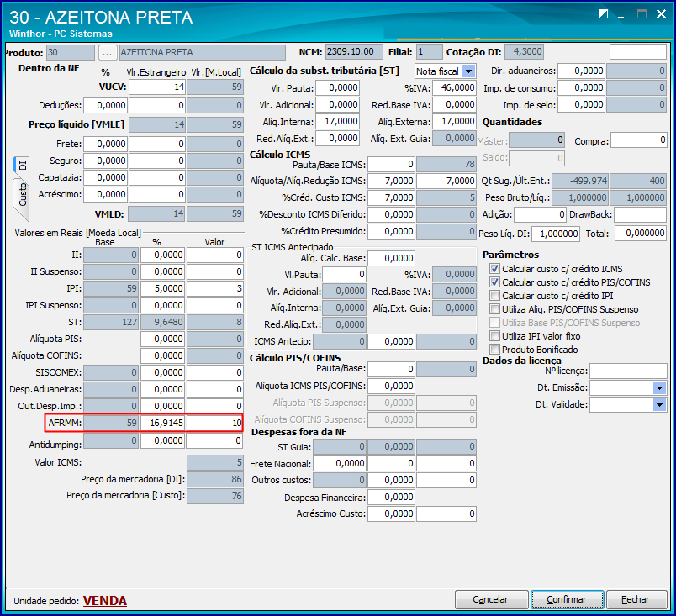
Task: Click the Confirmar button
Action: [568, 599]
